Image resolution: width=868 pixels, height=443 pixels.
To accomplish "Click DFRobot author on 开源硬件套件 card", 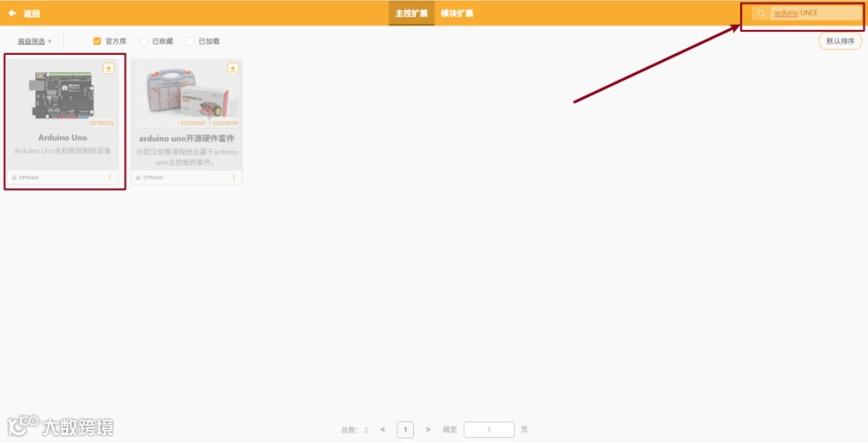I will click(149, 177).
